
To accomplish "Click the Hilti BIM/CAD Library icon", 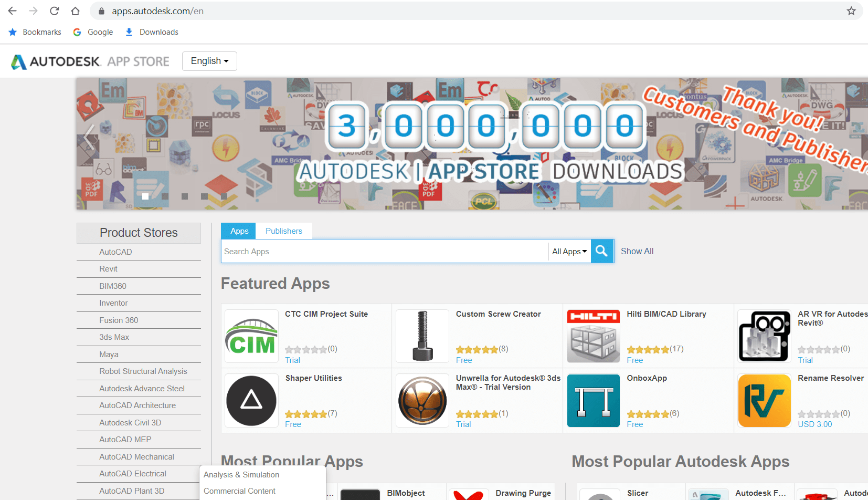I will coord(594,336).
